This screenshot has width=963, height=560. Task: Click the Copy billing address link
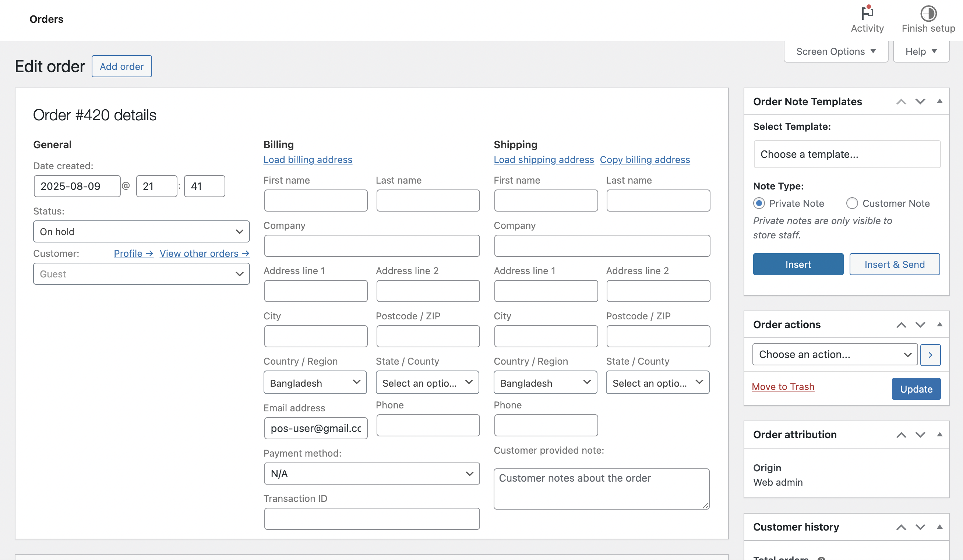coord(644,160)
